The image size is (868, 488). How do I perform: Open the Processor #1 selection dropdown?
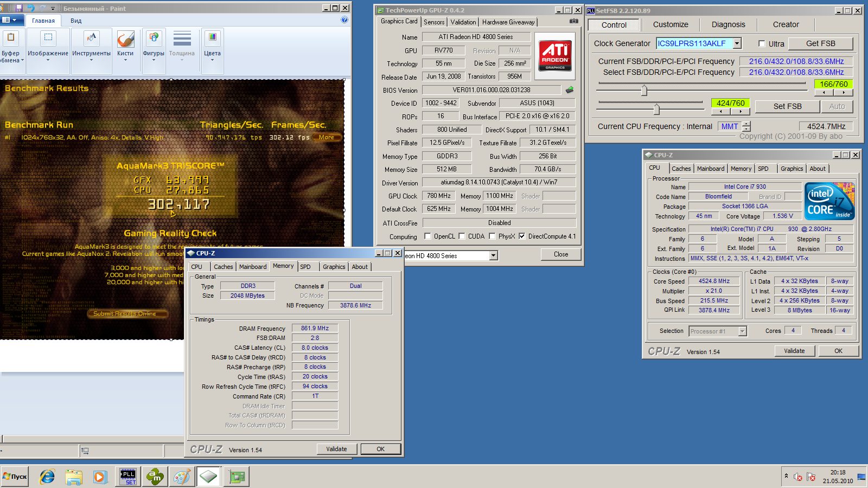point(743,331)
